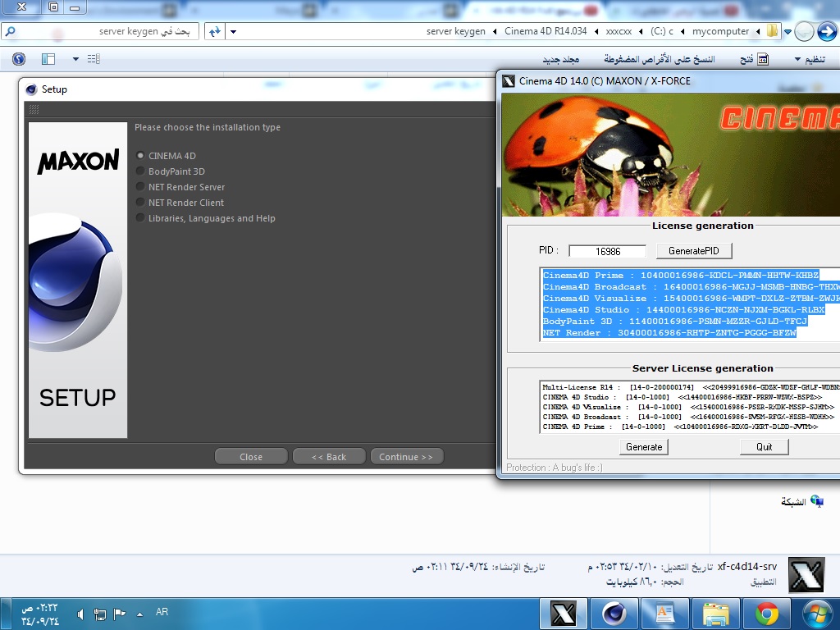The width and height of the screenshot is (840, 630).
Task: Show hidden tray icons with the up arrow
Action: pyautogui.click(x=139, y=614)
